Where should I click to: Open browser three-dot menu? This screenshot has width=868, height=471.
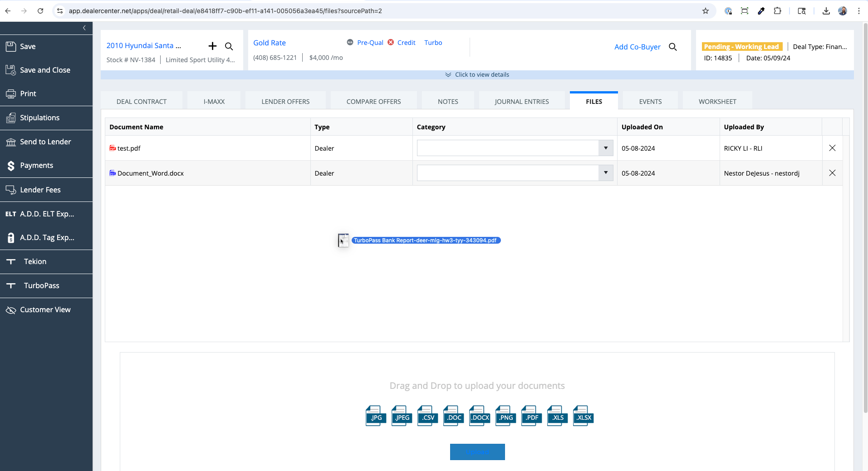pos(859,11)
